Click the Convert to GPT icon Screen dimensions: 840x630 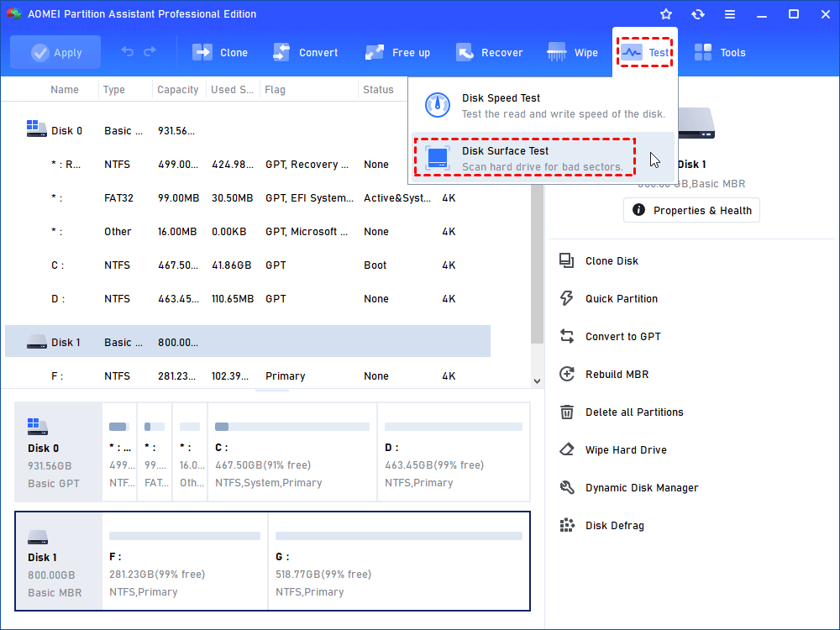pos(567,337)
